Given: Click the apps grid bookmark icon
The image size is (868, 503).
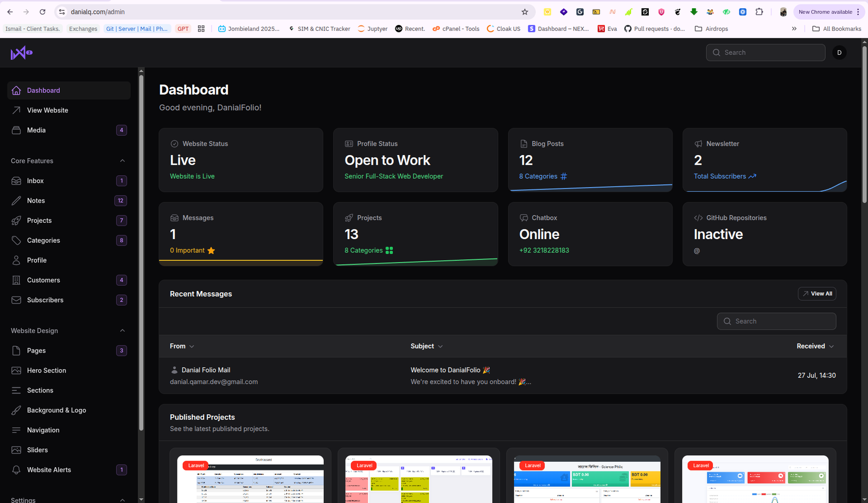Looking at the screenshot, I should pyautogui.click(x=201, y=29).
